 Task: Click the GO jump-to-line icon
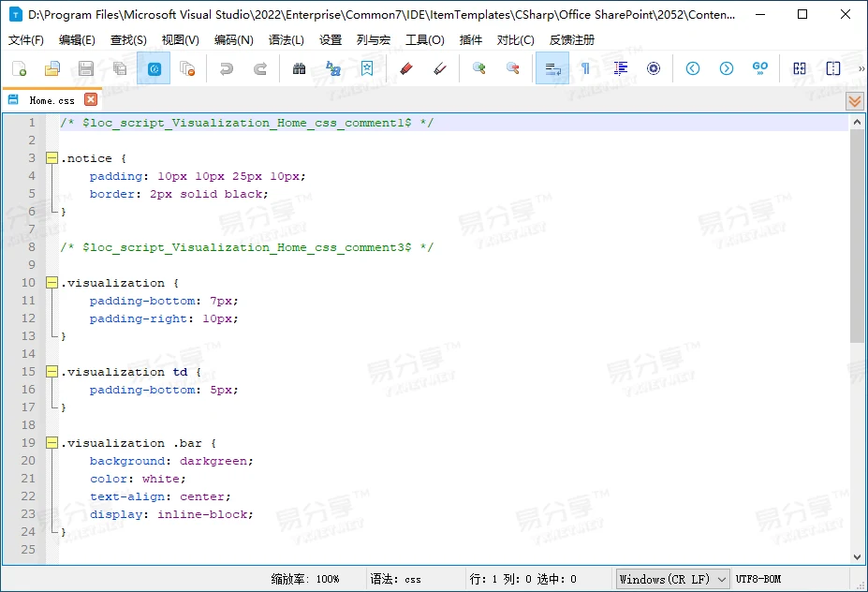pyautogui.click(x=759, y=68)
